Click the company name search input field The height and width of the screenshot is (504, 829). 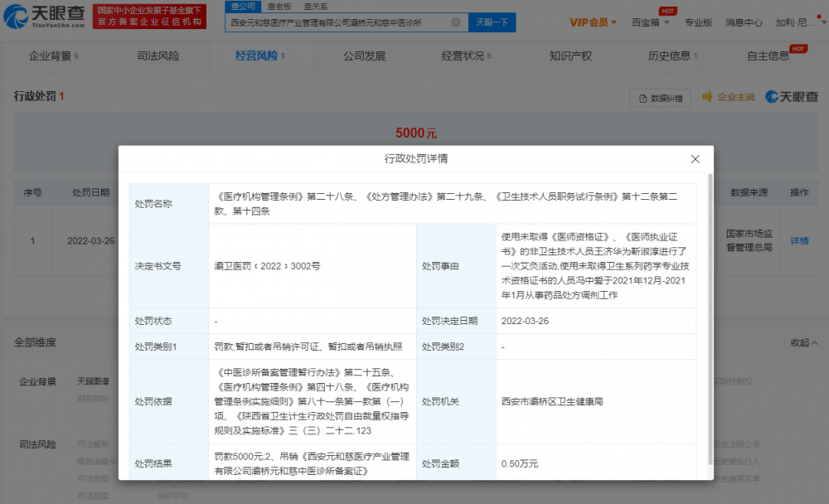(x=340, y=22)
